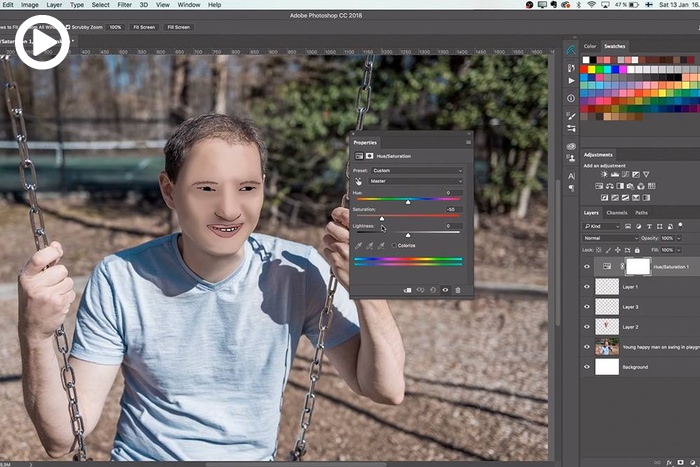The width and height of the screenshot is (700, 467).
Task: Click the Fit Screen button
Action: coord(146,27)
